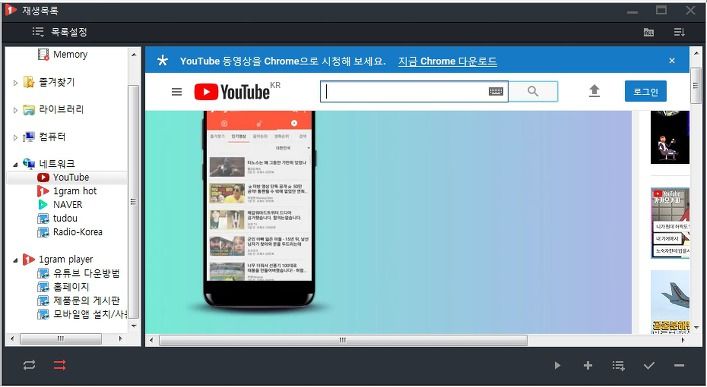707x387 pixels.
Task: Click the 로그인 login button
Action: point(646,92)
